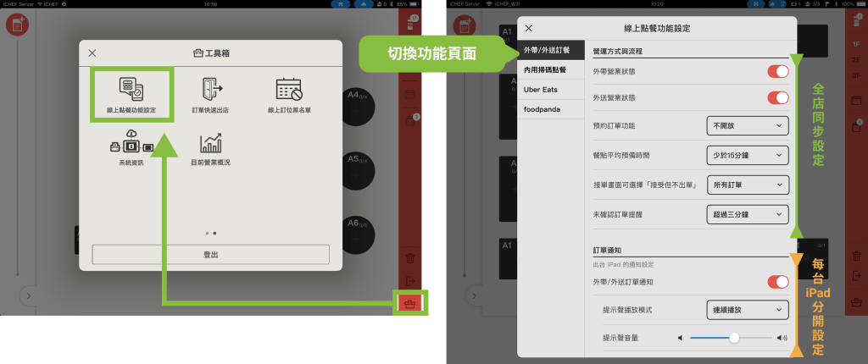This screenshot has height=364, width=868.
Task: Toggle 外送營業狀態 switch
Action: (777, 98)
